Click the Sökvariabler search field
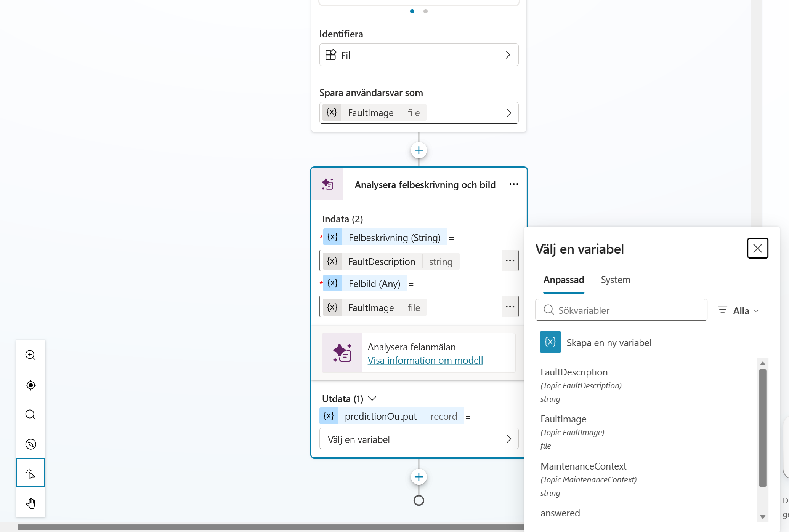The image size is (789, 532). pyautogui.click(x=621, y=310)
